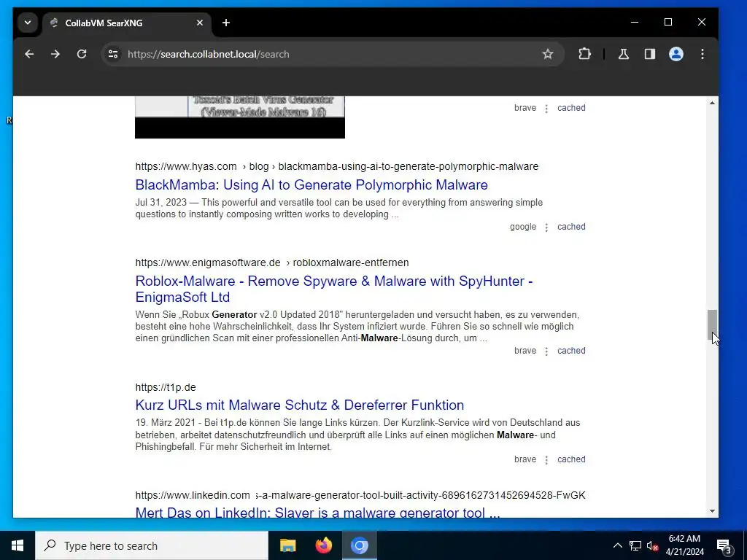Open cached link for BlackMamba result
This screenshot has height=560, width=747.
click(571, 227)
